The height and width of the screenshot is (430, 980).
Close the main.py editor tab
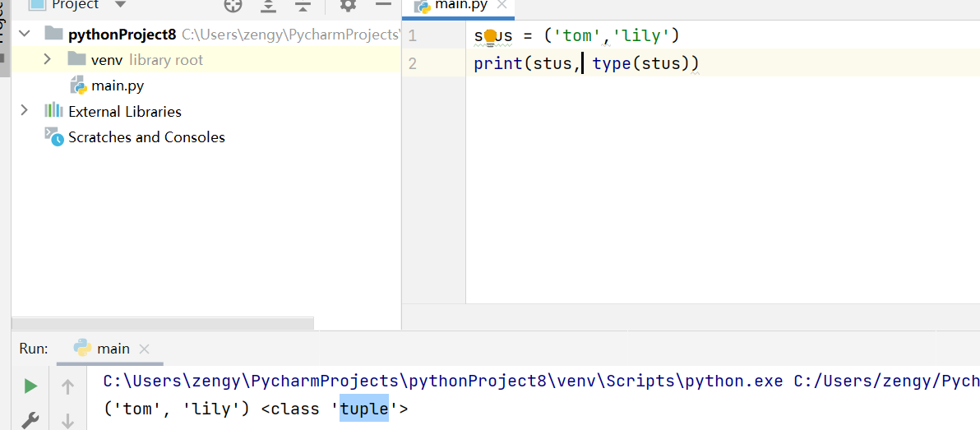[501, 5]
